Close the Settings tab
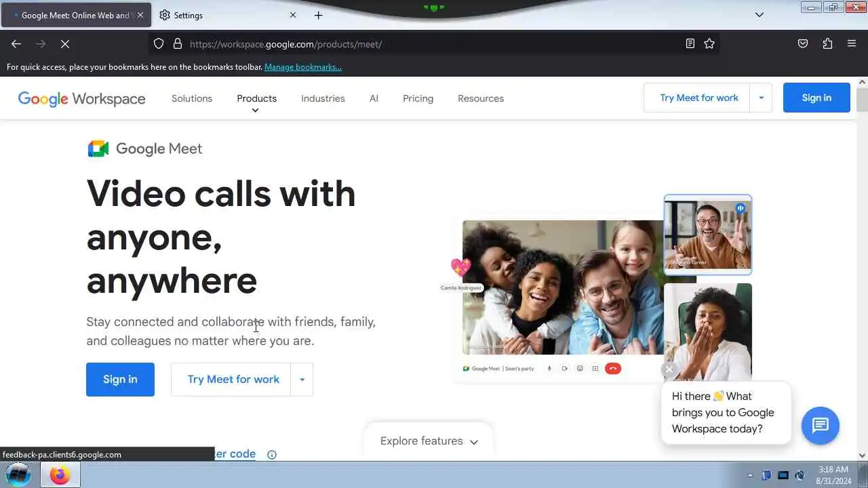868x488 pixels. (x=293, y=15)
